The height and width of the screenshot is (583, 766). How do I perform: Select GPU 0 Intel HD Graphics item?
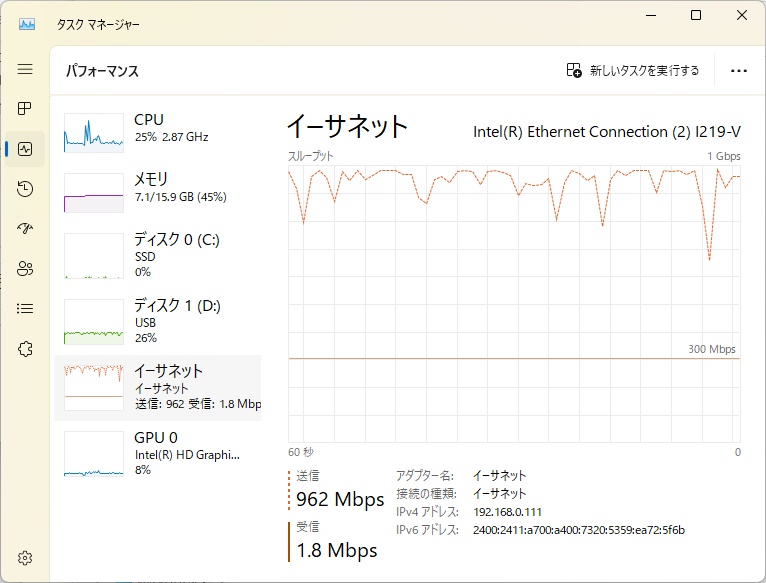(x=157, y=453)
